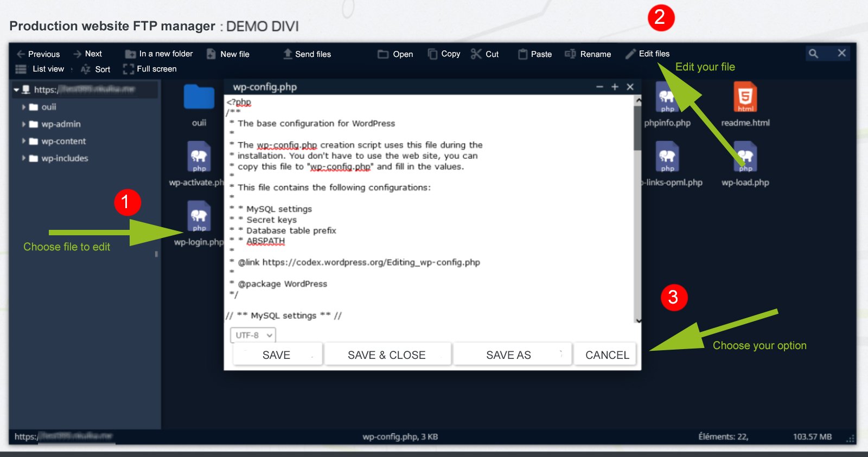Toggle Full screen mode
This screenshot has width=868, height=457.
click(150, 69)
